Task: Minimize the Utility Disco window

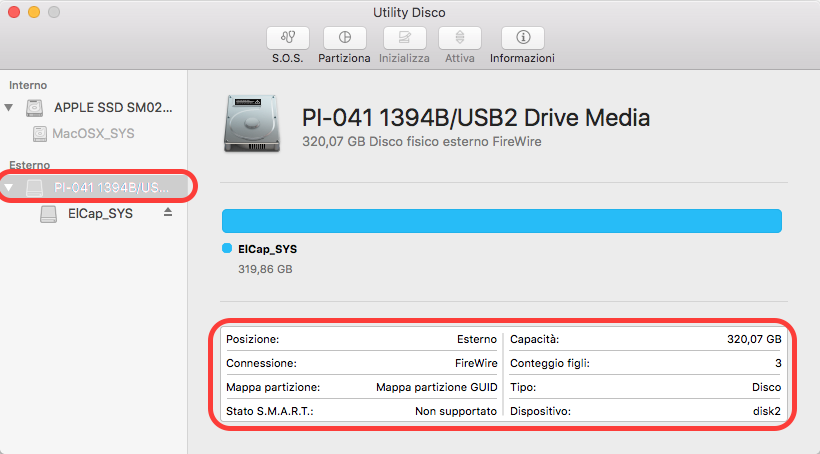Action: pyautogui.click(x=34, y=12)
